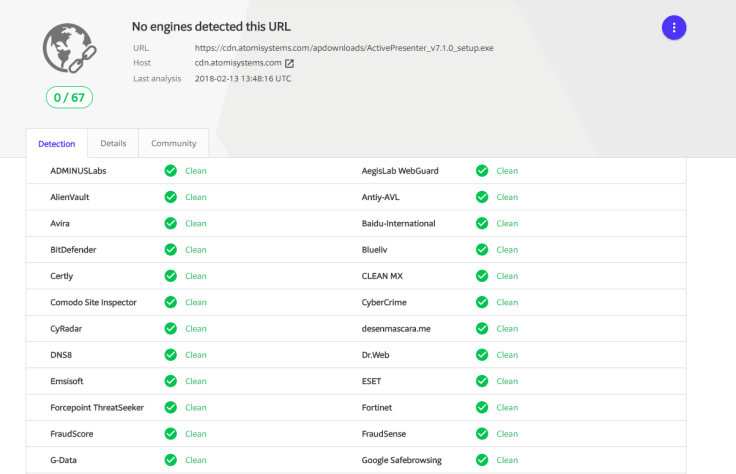Click the green checkmark for Antiy-AVL
736x474 pixels.
[x=482, y=197]
